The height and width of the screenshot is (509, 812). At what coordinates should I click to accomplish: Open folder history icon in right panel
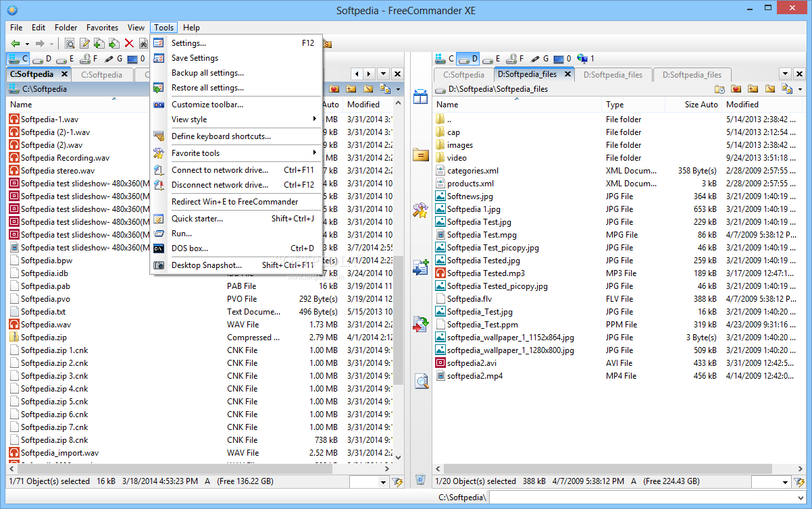(x=719, y=88)
